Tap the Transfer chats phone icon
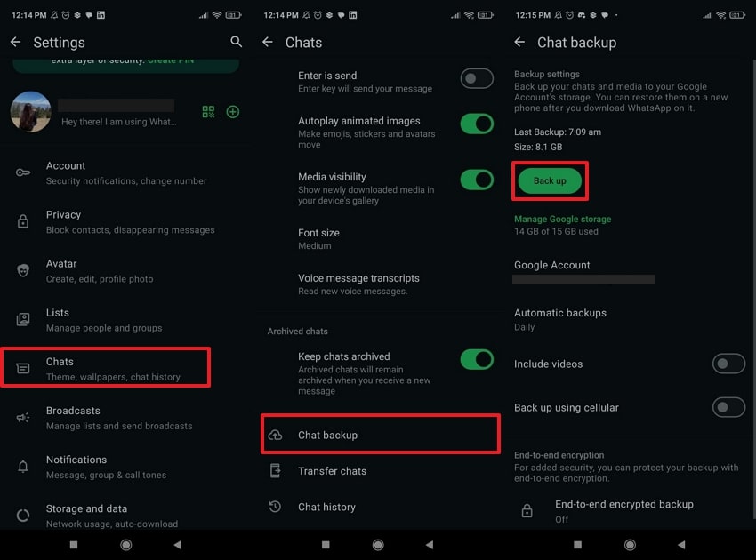 pos(275,470)
